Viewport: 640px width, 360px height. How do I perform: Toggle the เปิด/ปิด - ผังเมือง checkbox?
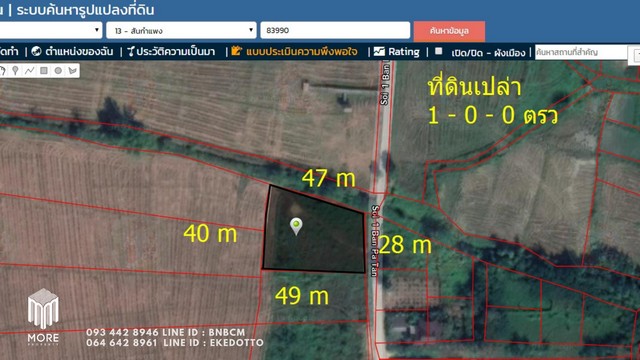coord(438,51)
